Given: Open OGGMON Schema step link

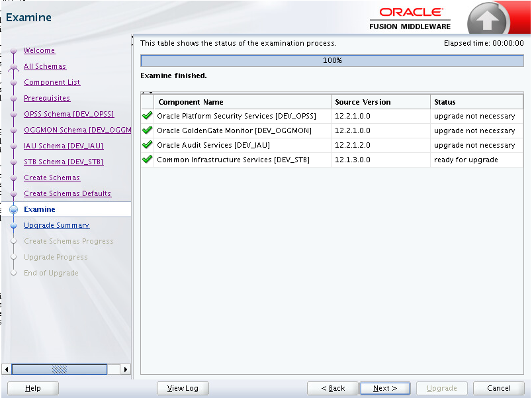Looking at the screenshot, I should coord(77,130).
